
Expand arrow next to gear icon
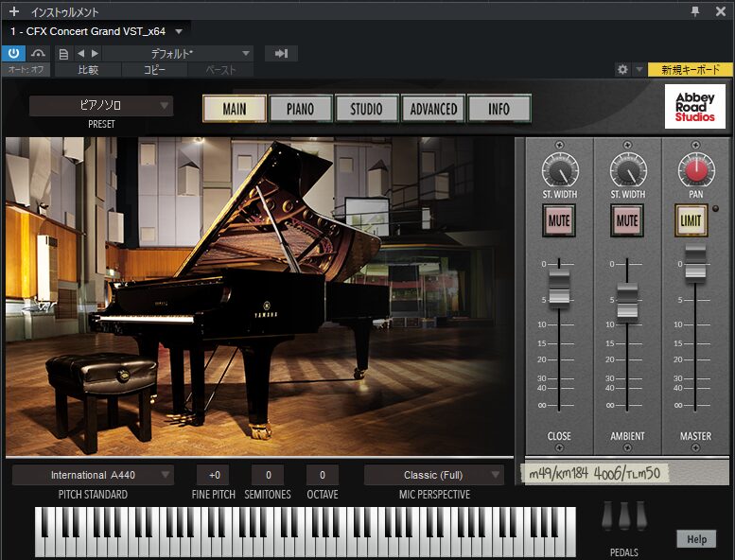639,70
